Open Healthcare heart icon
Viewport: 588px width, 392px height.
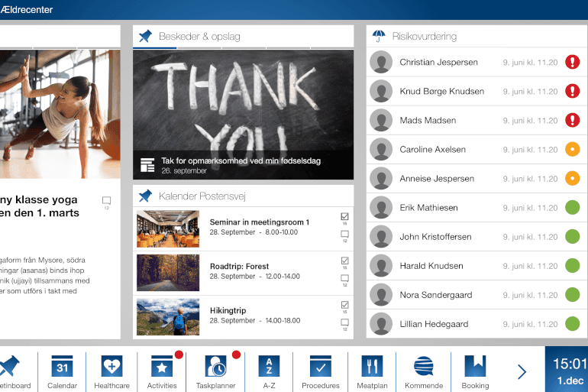tap(111, 368)
